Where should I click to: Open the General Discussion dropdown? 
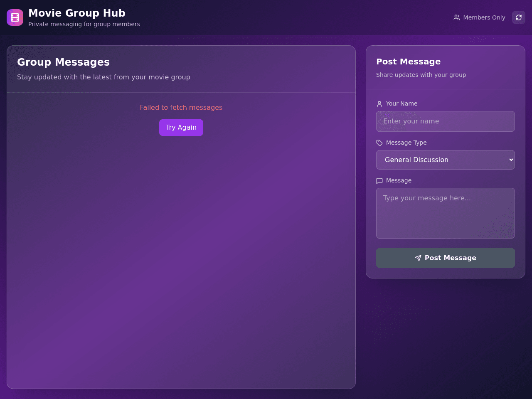pyautogui.click(x=446, y=160)
